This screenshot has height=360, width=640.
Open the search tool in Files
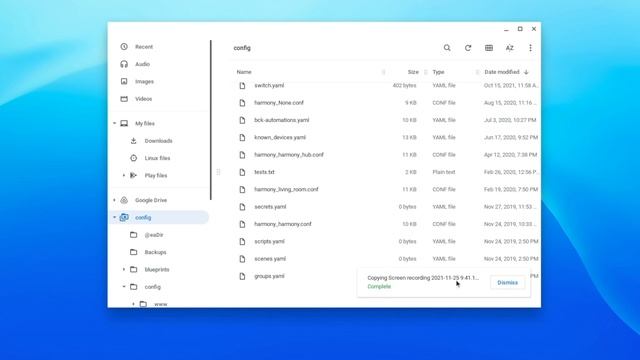pos(447,48)
